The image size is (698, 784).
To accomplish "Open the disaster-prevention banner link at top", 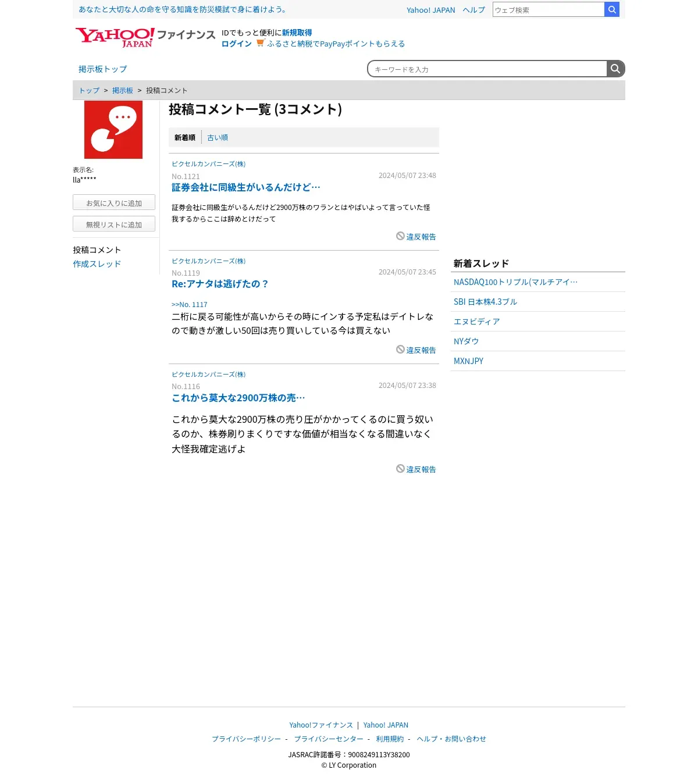I will [184, 9].
